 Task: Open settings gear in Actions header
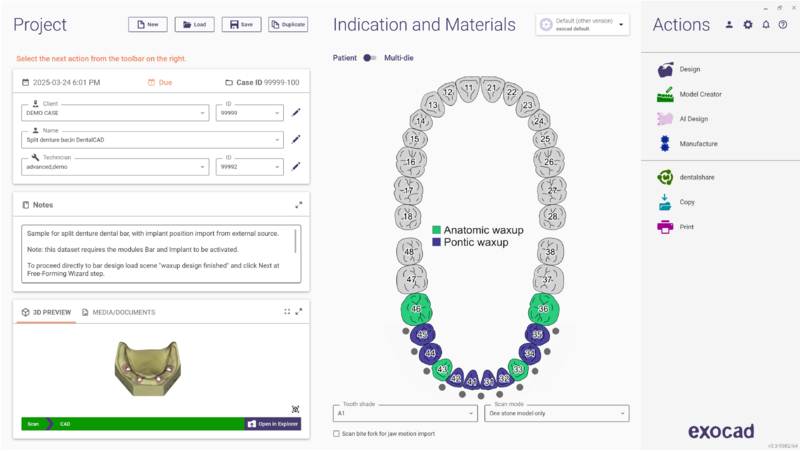[x=747, y=24]
